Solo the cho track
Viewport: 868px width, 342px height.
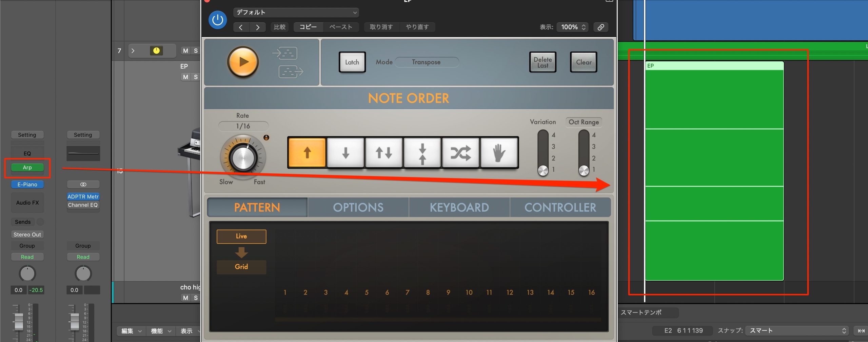pos(196,298)
